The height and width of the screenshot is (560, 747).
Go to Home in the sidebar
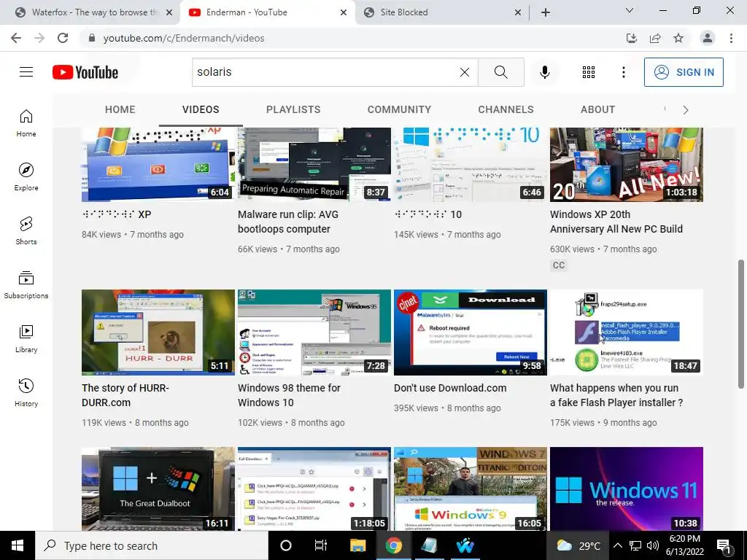26,123
